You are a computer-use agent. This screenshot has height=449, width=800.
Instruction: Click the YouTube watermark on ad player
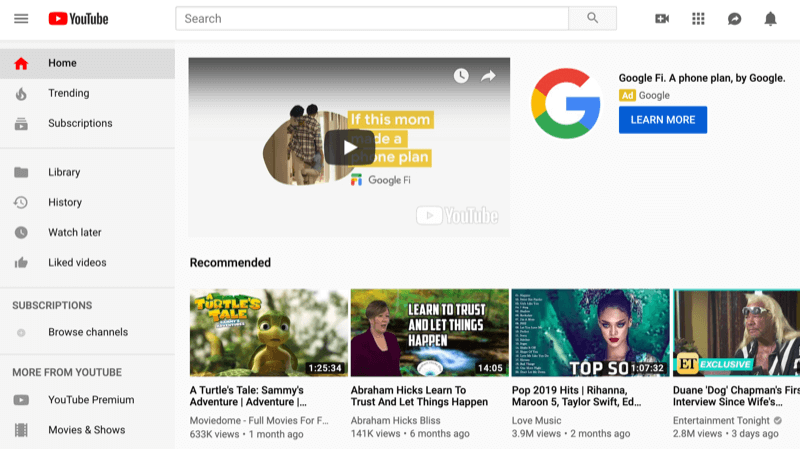click(x=457, y=216)
